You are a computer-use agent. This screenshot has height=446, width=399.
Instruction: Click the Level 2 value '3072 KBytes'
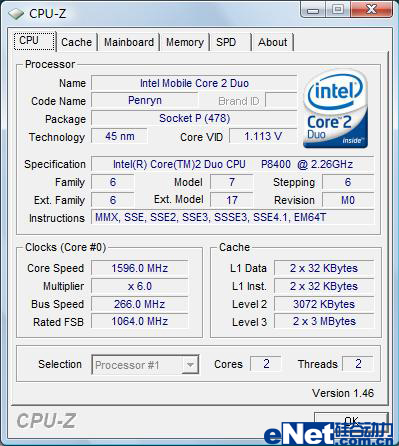[324, 304]
